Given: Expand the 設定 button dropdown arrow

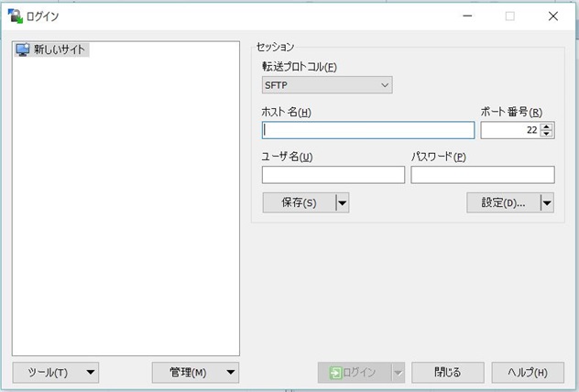Looking at the screenshot, I should coord(547,202).
